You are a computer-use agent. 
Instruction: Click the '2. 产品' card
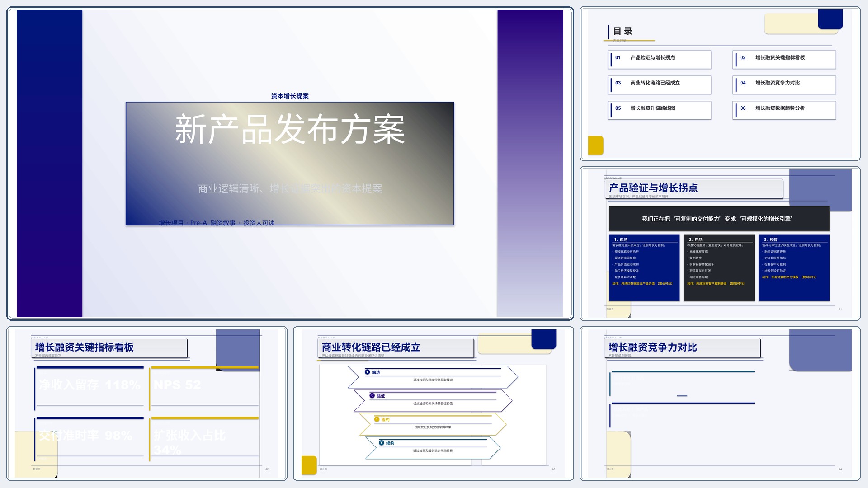(x=719, y=267)
